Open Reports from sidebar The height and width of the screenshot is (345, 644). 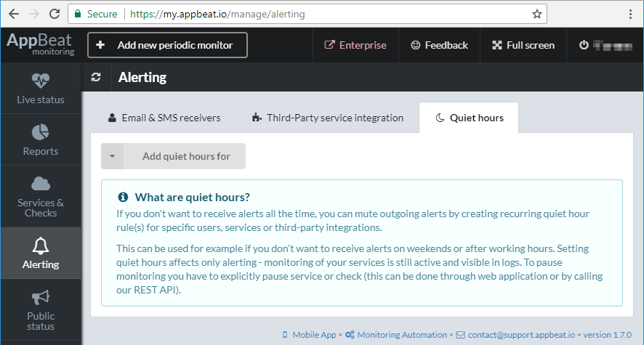coord(41,139)
